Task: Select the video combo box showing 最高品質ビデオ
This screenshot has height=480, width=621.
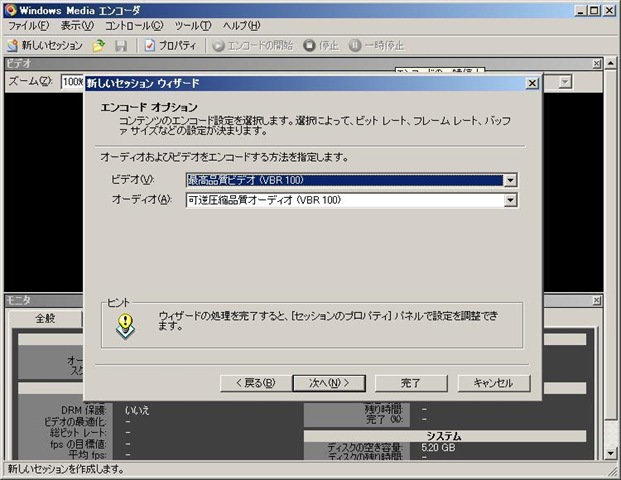Action: [x=352, y=181]
